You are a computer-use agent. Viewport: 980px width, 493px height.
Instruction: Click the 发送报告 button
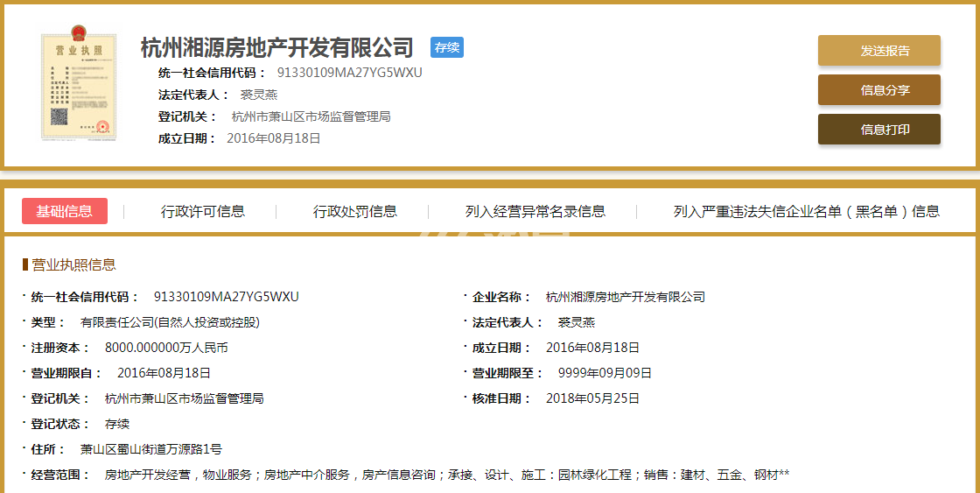tap(878, 51)
